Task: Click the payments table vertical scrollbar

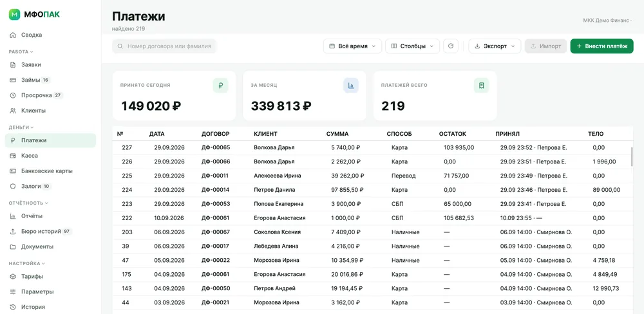Action: click(x=632, y=157)
